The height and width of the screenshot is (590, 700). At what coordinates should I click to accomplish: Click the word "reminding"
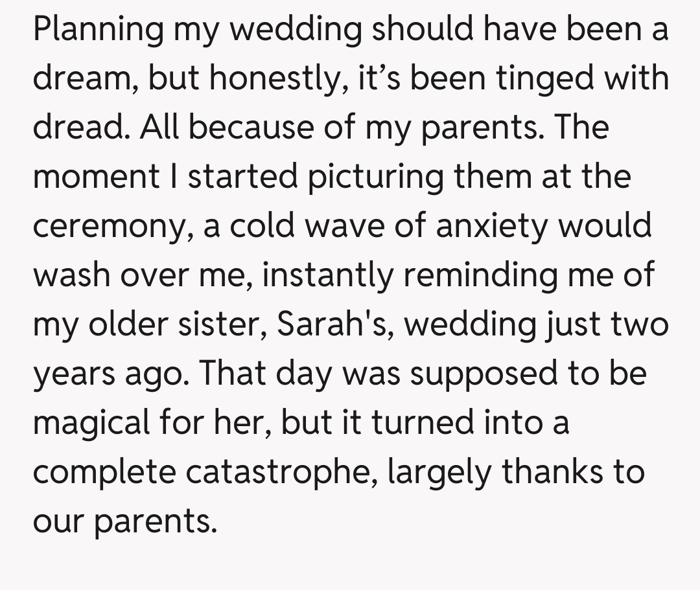coord(493,275)
